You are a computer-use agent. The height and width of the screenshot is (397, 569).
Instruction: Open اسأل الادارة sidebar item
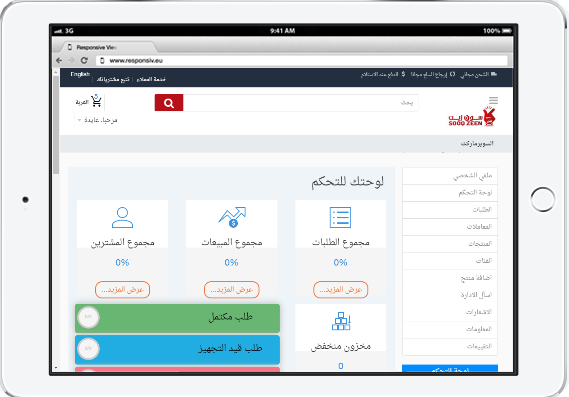point(450,295)
